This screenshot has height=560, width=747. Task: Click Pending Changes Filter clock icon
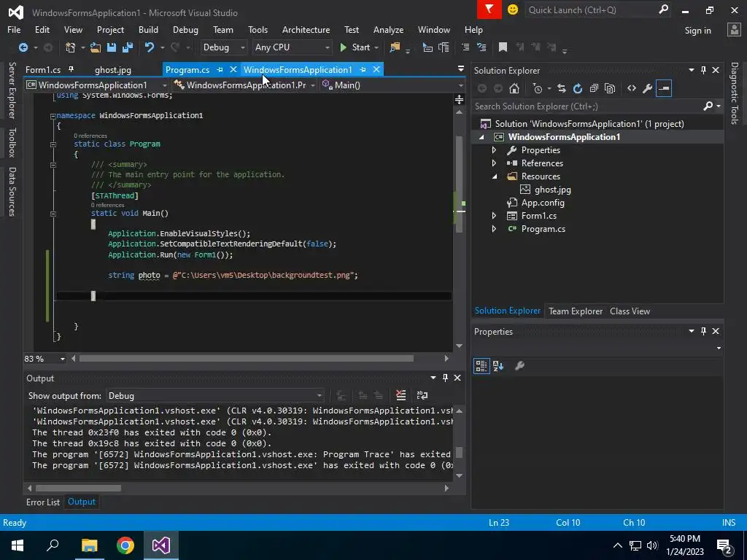click(538, 88)
